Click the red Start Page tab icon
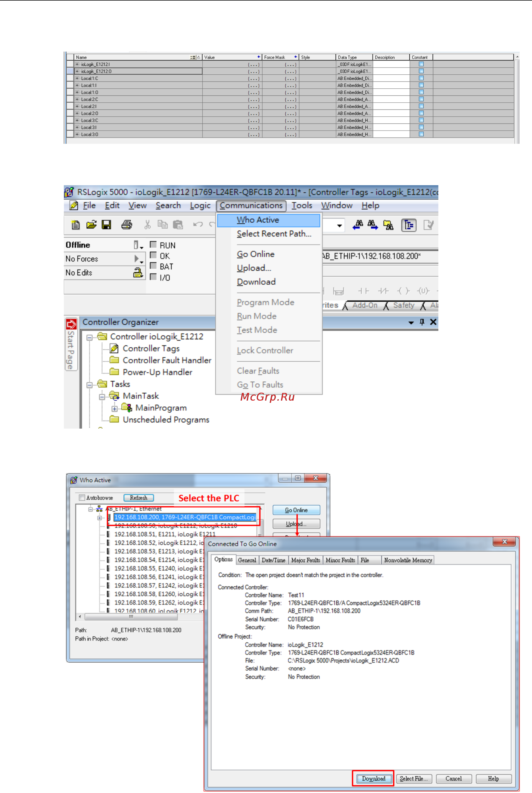Screen dimensions: 532x793 [x=71, y=324]
